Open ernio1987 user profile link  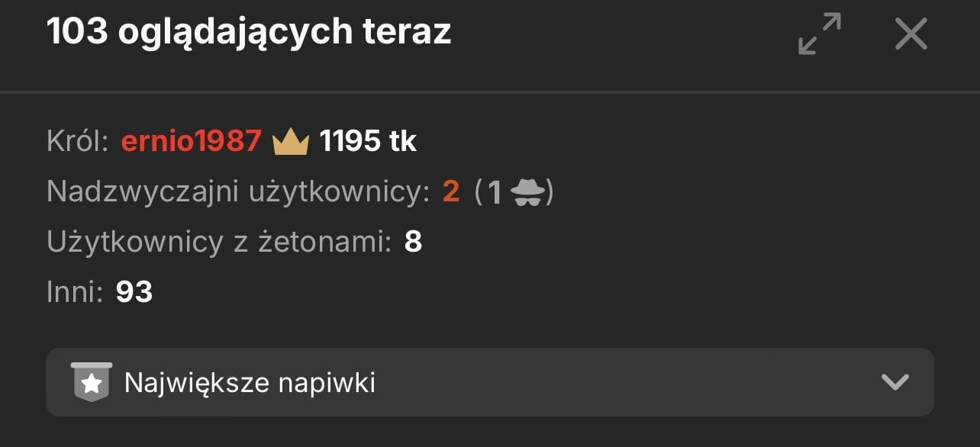coord(191,142)
